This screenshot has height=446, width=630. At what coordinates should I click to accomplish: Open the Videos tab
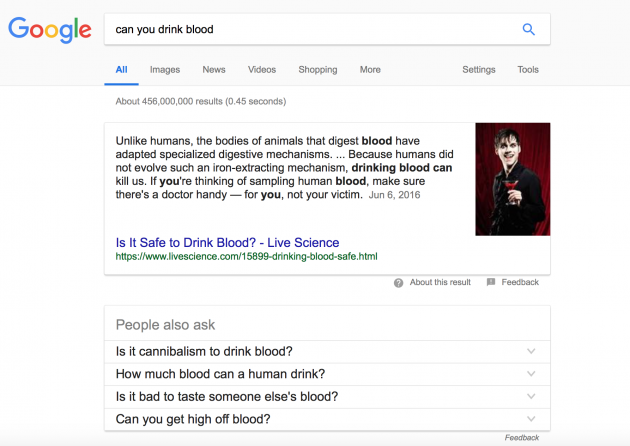[262, 70]
